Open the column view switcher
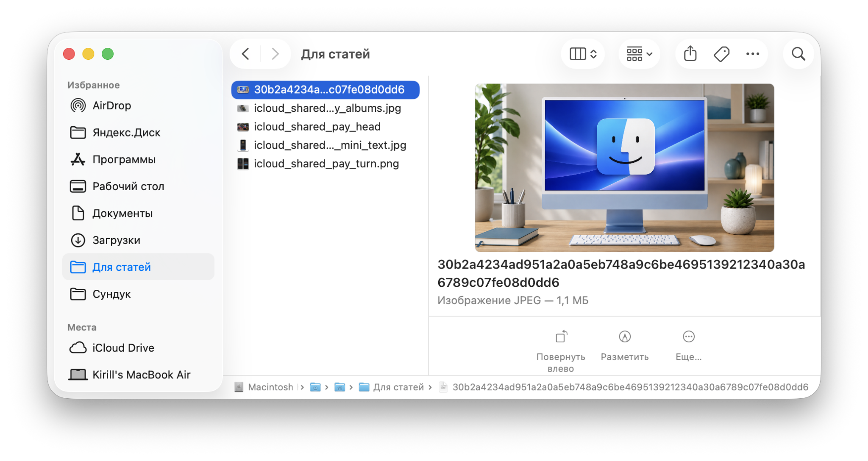 tap(583, 54)
